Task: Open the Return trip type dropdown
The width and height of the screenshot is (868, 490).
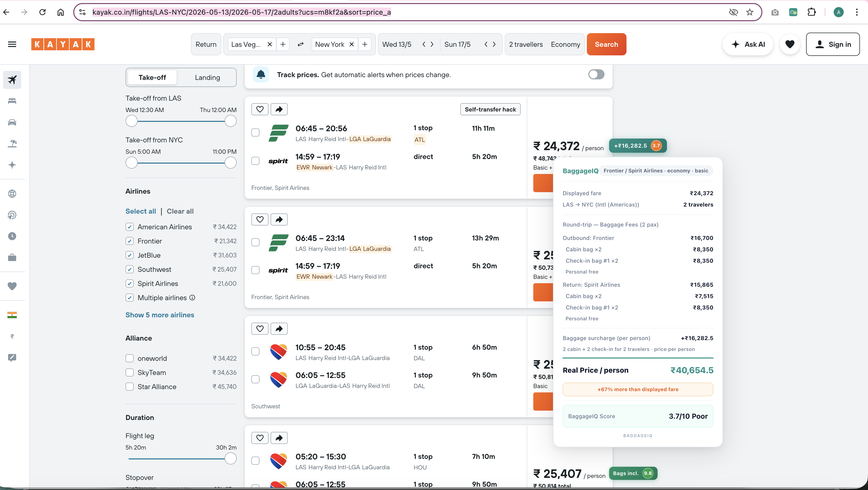Action: coord(206,44)
